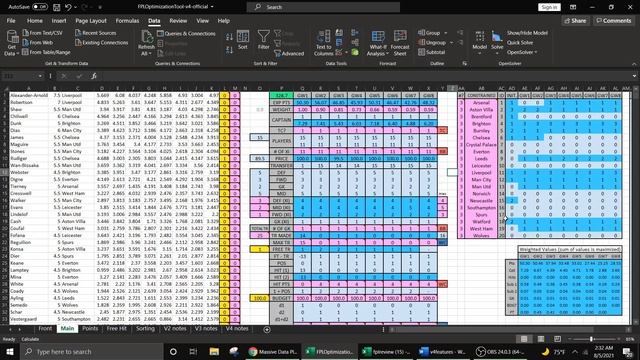
Task: Switch to the Insert ribbon tab
Action: (x=59, y=20)
